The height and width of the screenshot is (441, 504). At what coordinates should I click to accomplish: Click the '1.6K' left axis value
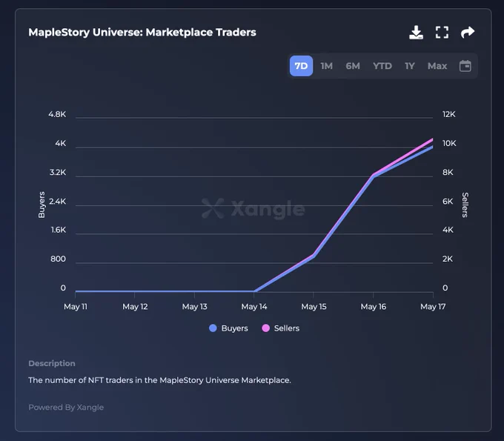(59, 230)
